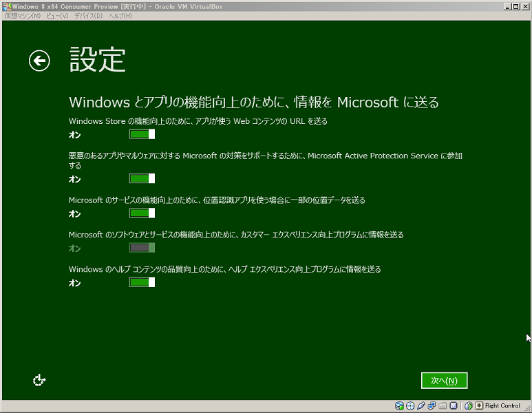Click the 次へ(N) button
The width and height of the screenshot is (532, 413).
pyautogui.click(x=444, y=380)
